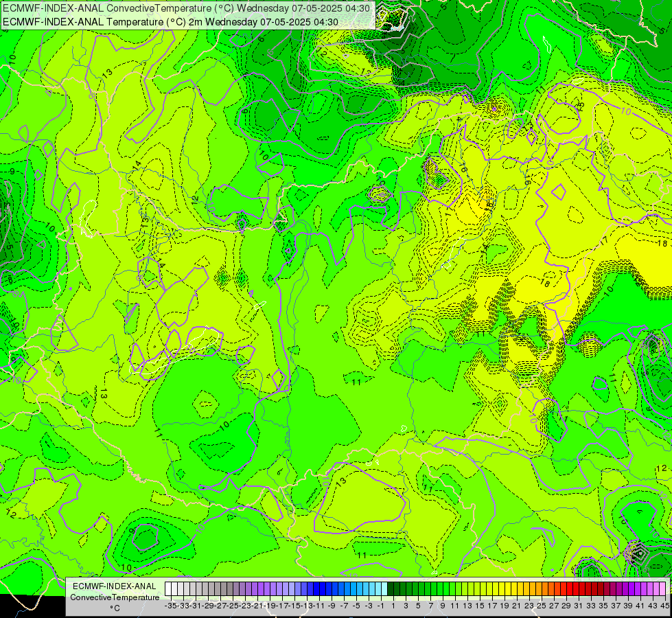672x618 pixels.
Task: Pick dark red swatch above legend value 35
Action: (x=601, y=588)
